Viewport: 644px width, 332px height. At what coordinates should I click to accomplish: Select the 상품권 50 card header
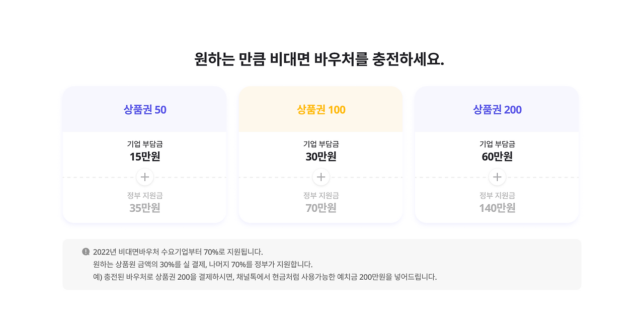(145, 109)
